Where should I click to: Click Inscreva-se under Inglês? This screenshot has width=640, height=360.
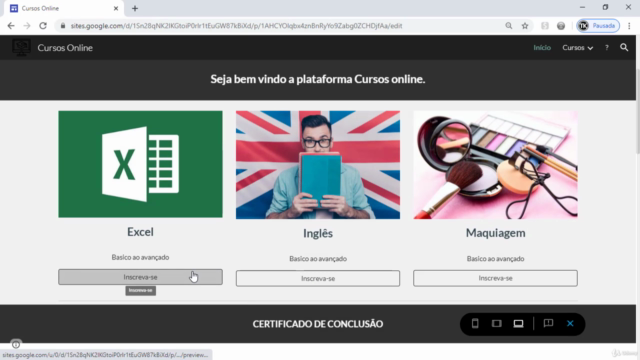coord(318,278)
